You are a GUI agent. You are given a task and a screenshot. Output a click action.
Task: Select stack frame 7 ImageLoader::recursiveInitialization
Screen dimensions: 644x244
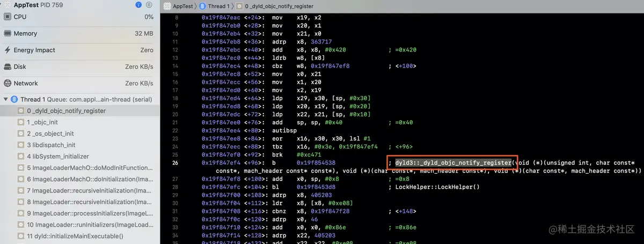[x=79, y=190]
